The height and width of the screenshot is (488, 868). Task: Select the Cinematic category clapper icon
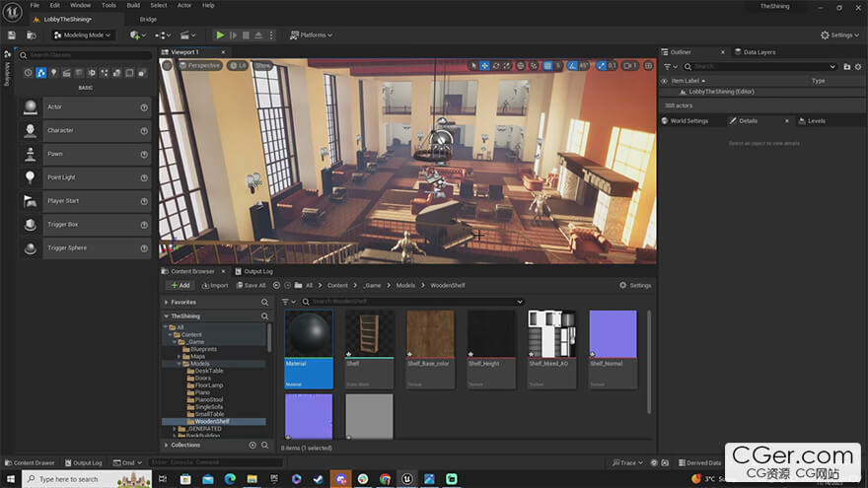(x=66, y=73)
